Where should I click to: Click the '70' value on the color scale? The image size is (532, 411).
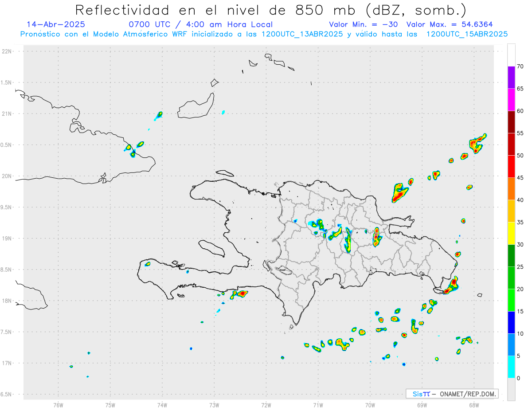point(520,67)
